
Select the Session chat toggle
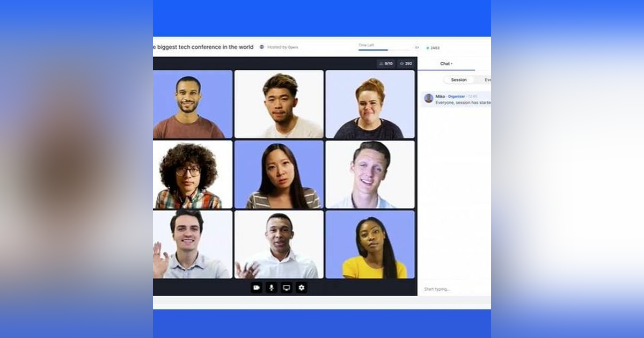point(458,80)
